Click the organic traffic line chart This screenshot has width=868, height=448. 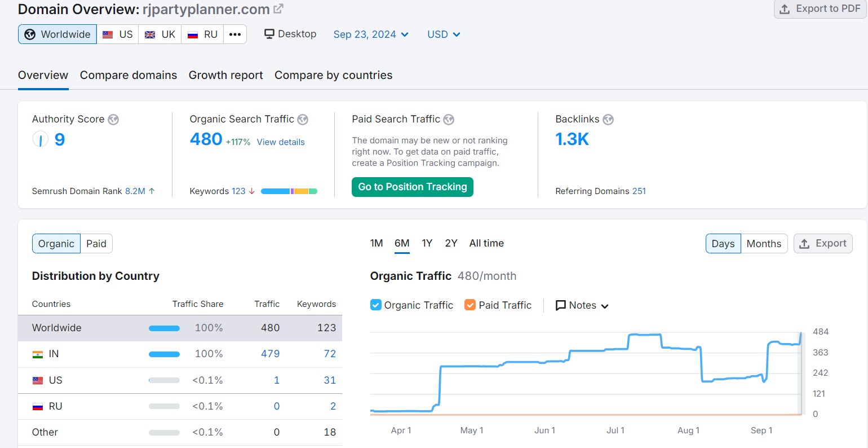click(x=586, y=373)
